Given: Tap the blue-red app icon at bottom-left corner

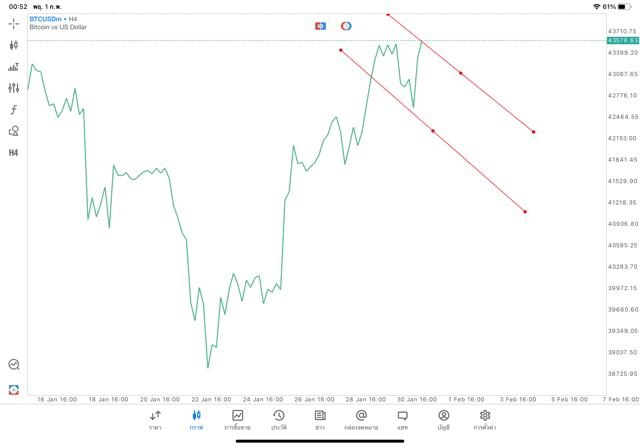Looking at the screenshot, I should (14, 389).
